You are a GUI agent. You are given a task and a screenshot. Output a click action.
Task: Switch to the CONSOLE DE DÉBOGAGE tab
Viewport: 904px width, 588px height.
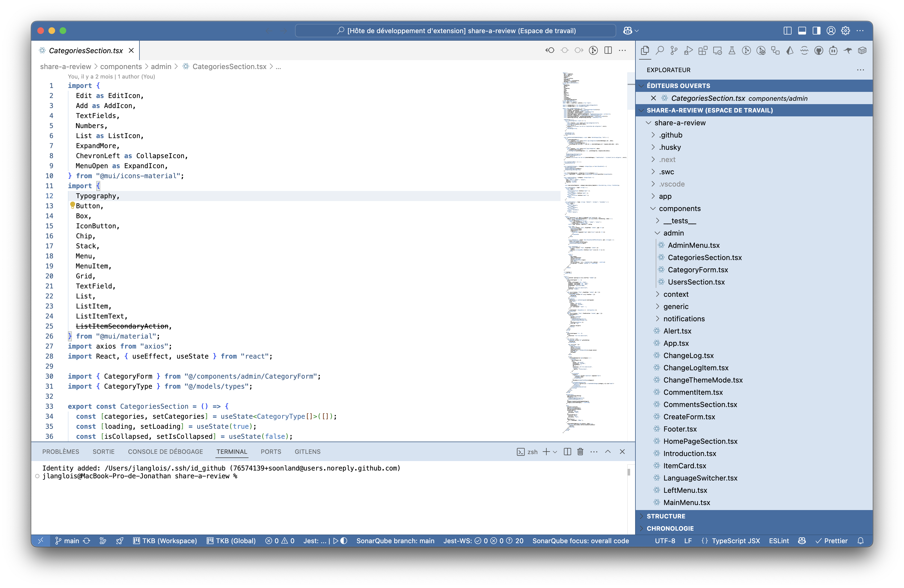point(165,452)
